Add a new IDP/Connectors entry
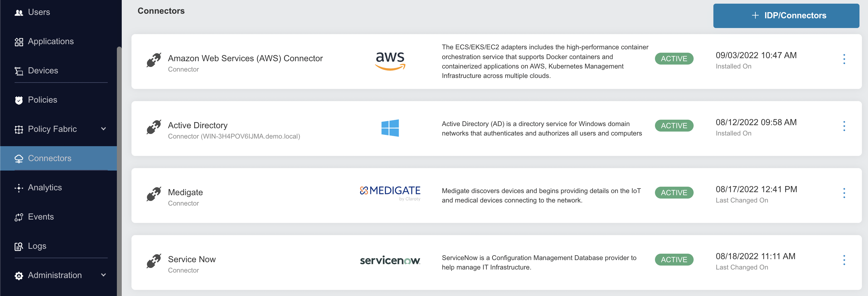The height and width of the screenshot is (296, 868). pyautogui.click(x=786, y=16)
